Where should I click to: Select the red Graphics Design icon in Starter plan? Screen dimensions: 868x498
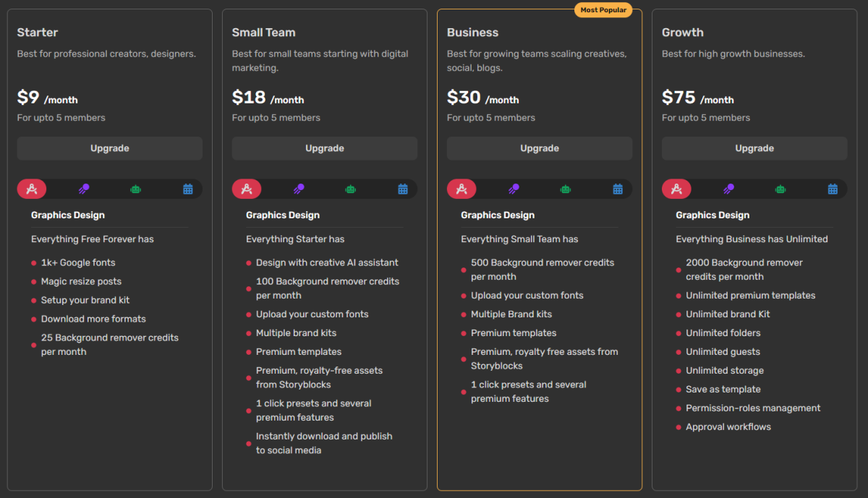(x=32, y=189)
